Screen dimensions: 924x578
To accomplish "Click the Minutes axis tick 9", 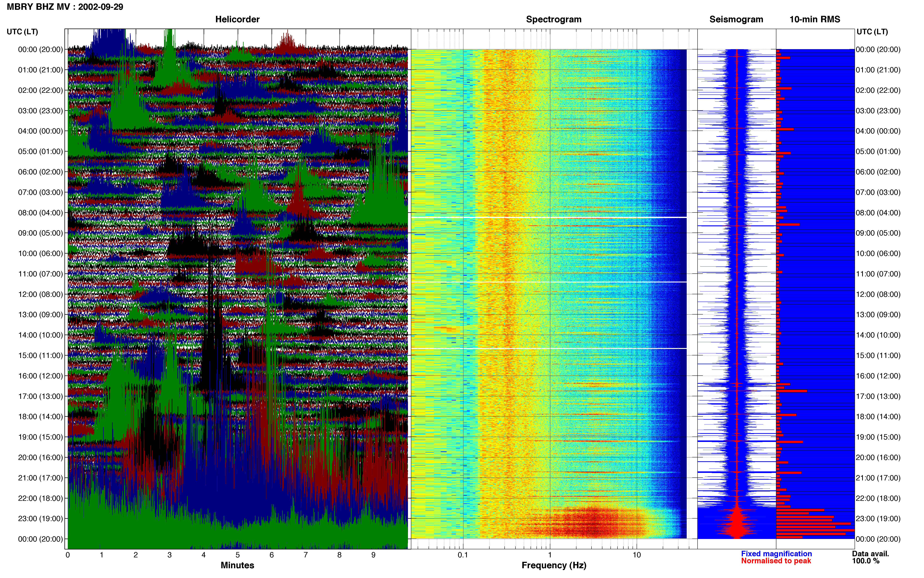I will 373,555.
